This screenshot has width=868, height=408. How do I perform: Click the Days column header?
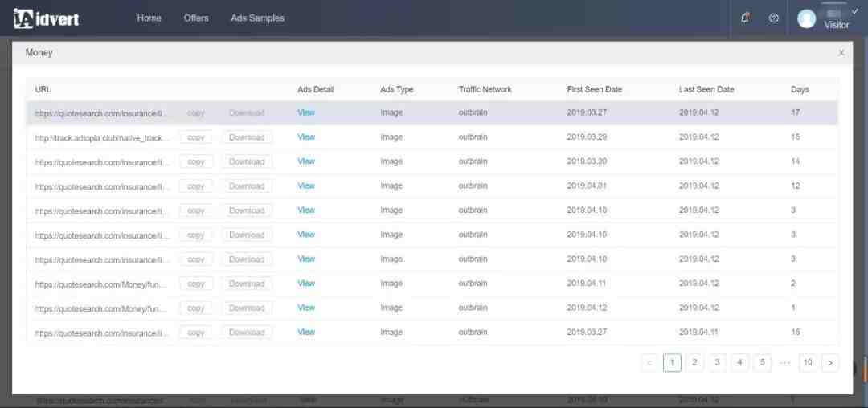click(x=800, y=90)
